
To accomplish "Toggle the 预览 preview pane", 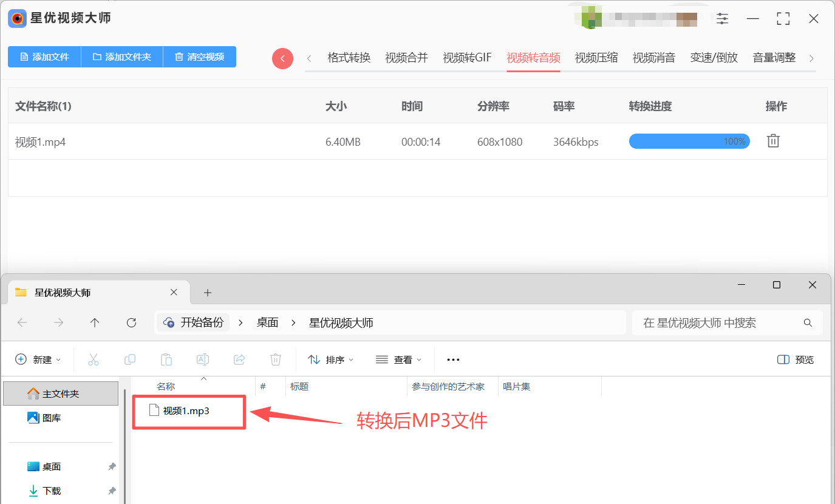I will coord(796,359).
